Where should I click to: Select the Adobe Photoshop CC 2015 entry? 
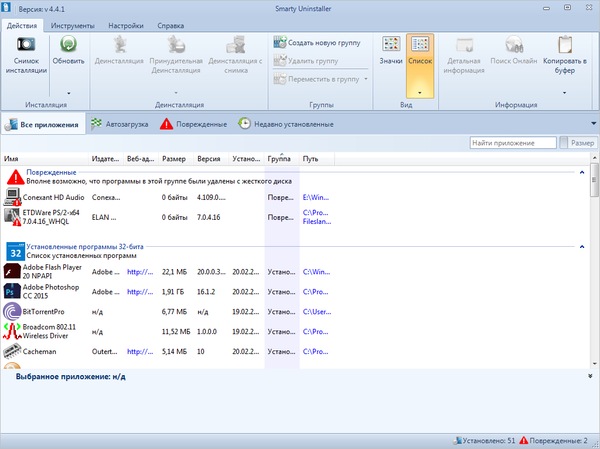(x=47, y=291)
